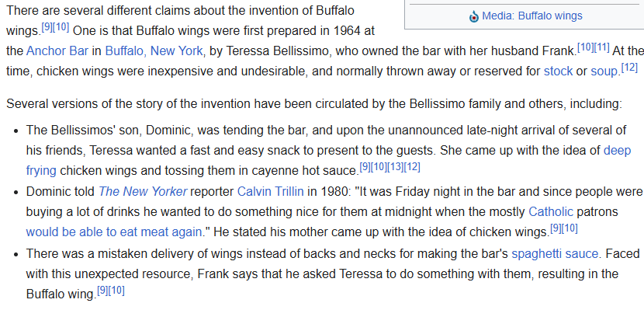The width and height of the screenshot is (644, 310).
Task: Open 'would be able to eat meat again' link
Action: point(114,232)
